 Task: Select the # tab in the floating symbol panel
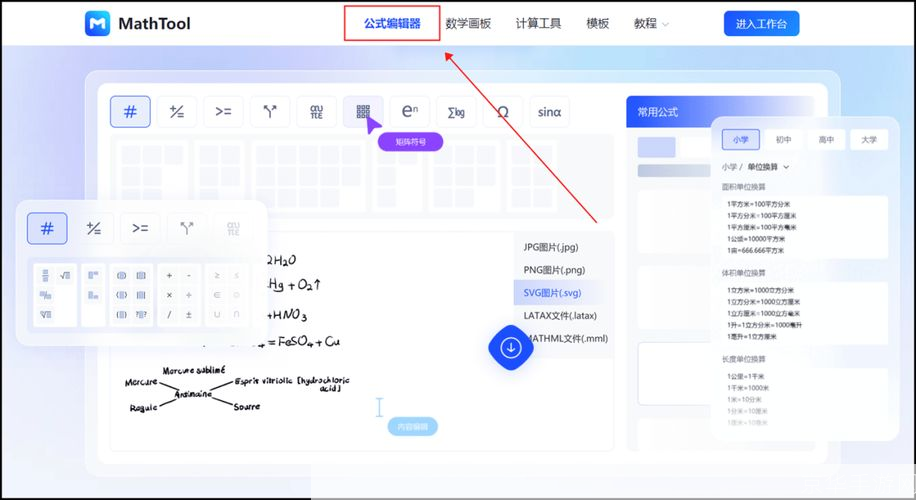click(47, 228)
